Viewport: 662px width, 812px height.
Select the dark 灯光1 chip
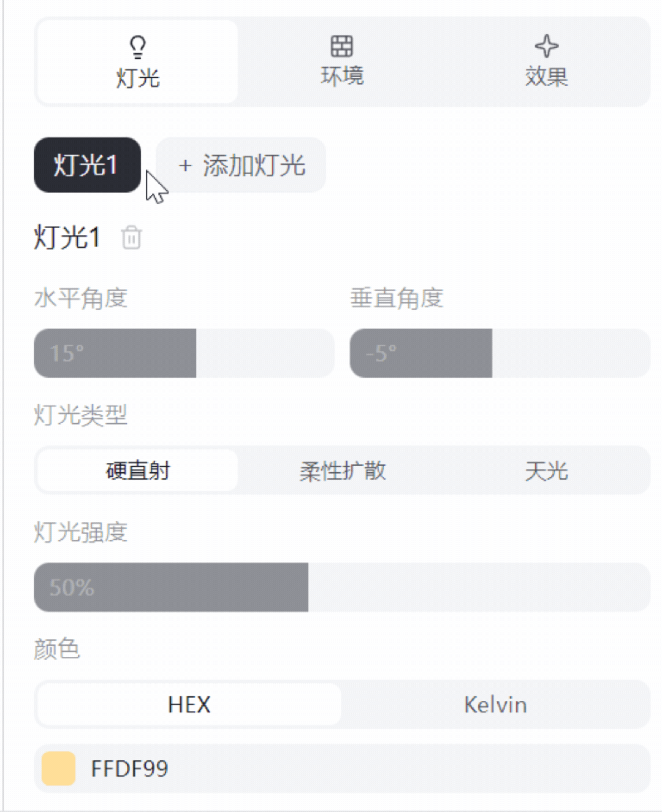(x=87, y=165)
